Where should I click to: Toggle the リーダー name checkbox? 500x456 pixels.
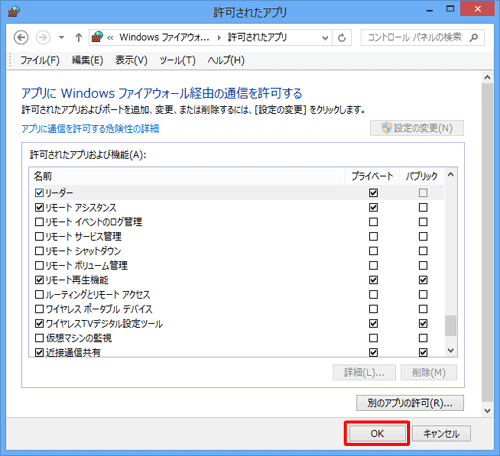pos(39,193)
